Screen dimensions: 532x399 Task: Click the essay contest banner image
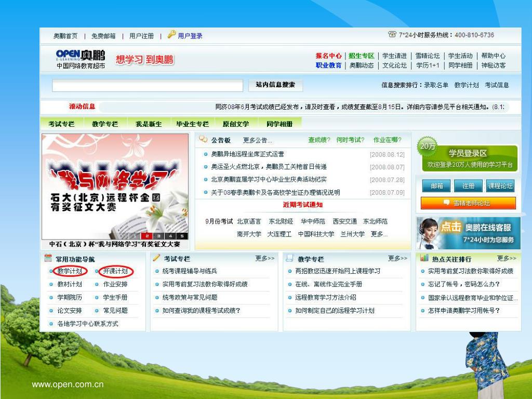tap(115, 187)
